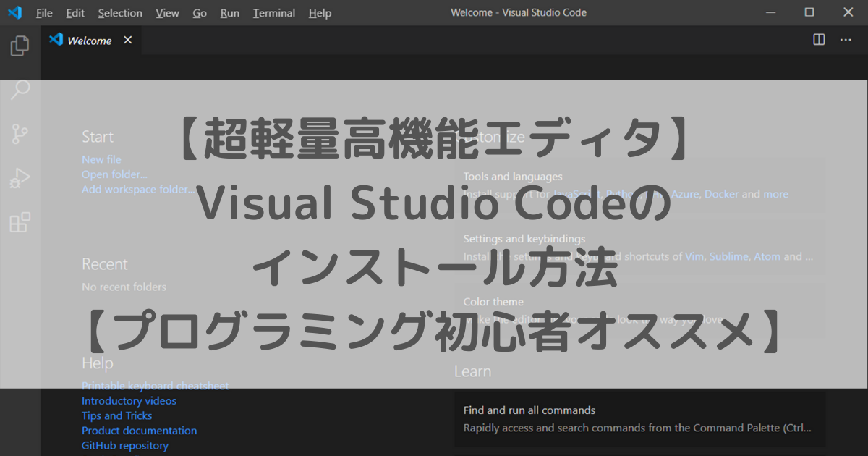Screen dimensions: 868x456
Task: Click the VS Code logo in title bar
Action: (14, 12)
